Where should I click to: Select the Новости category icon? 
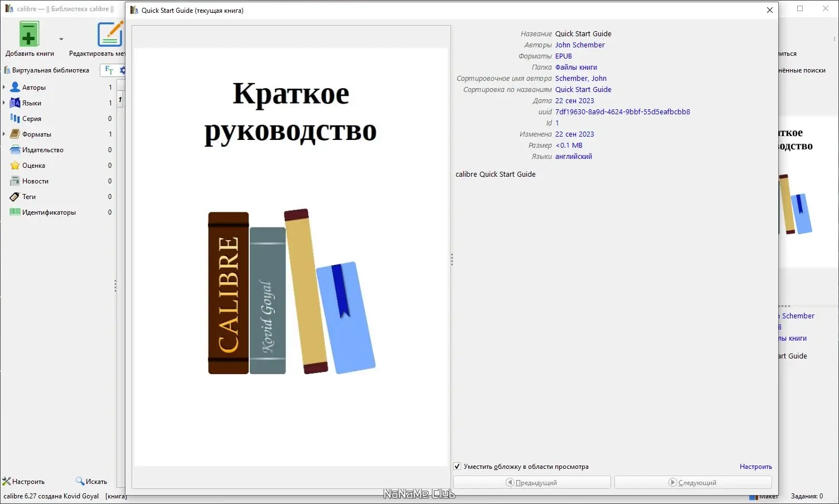click(x=15, y=181)
